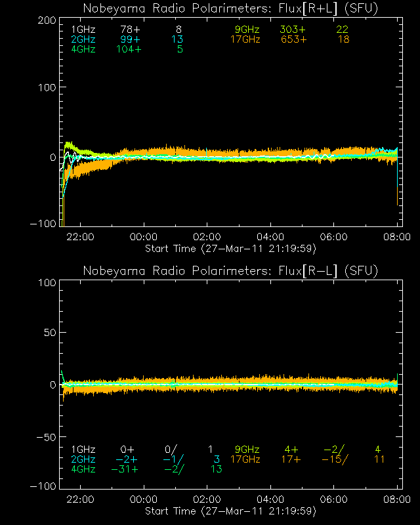Click the 653+ value in top legend
420x525 pixels.
pyautogui.click(x=293, y=40)
